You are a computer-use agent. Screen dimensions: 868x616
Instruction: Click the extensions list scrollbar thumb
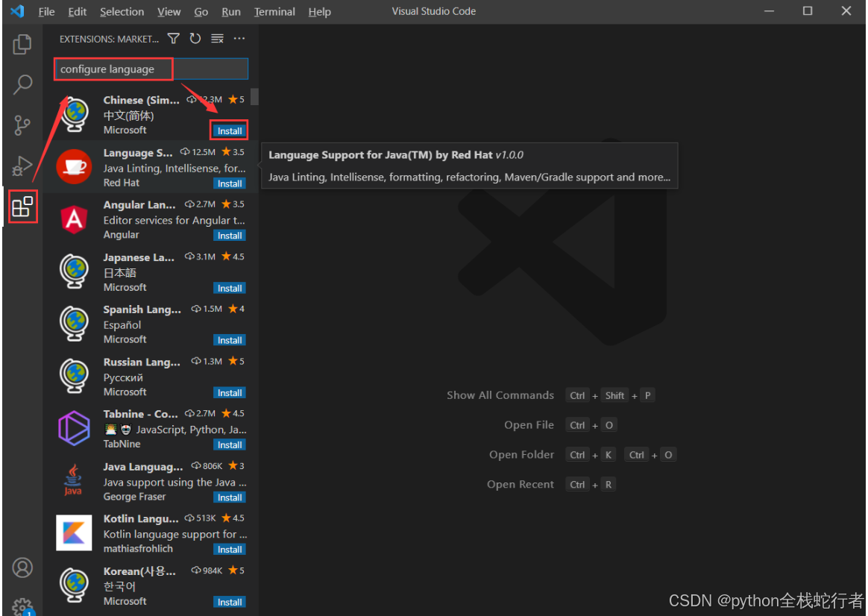pyautogui.click(x=254, y=96)
